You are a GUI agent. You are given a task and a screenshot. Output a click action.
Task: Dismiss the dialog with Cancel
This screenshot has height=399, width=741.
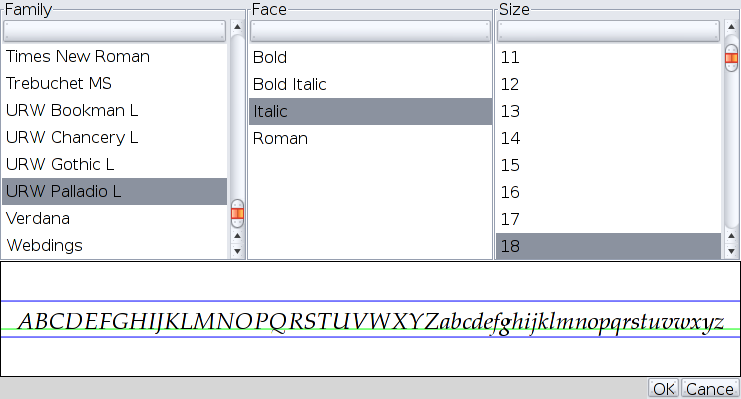tap(710, 389)
